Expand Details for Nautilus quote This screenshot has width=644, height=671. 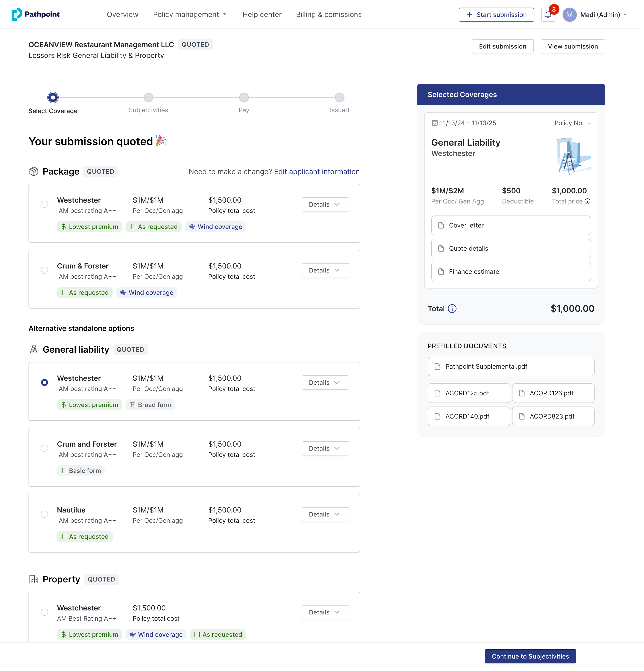point(325,514)
